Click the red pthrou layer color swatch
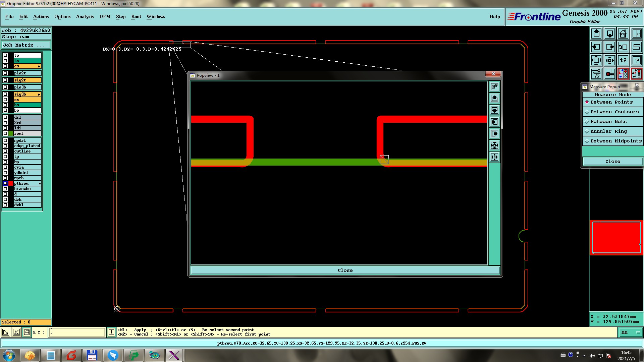644x362 pixels. pyautogui.click(x=11, y=183)
